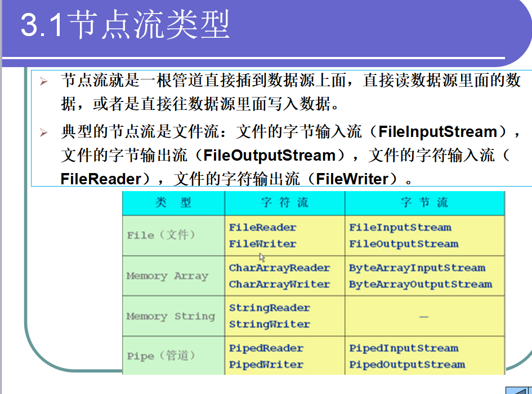This screenshot has height=394, width=532.
Task: Click "FileWriter" in the table
Action: click(x=262, y=244)
